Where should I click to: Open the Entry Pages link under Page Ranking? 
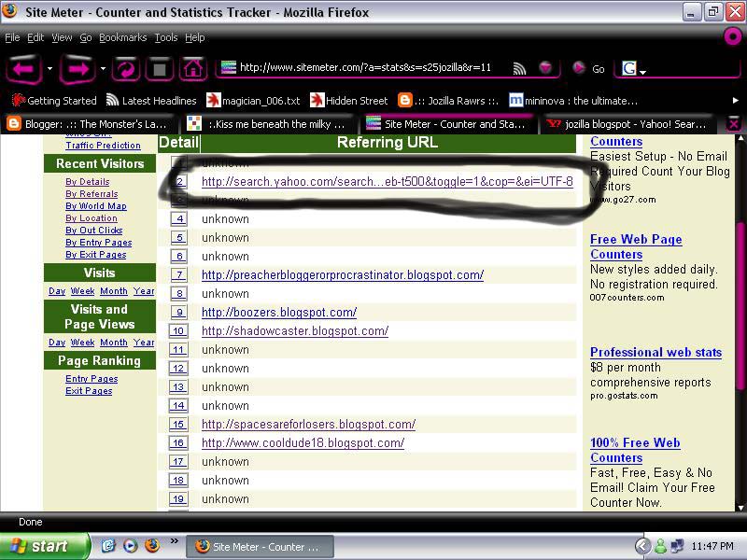(92, 379)
